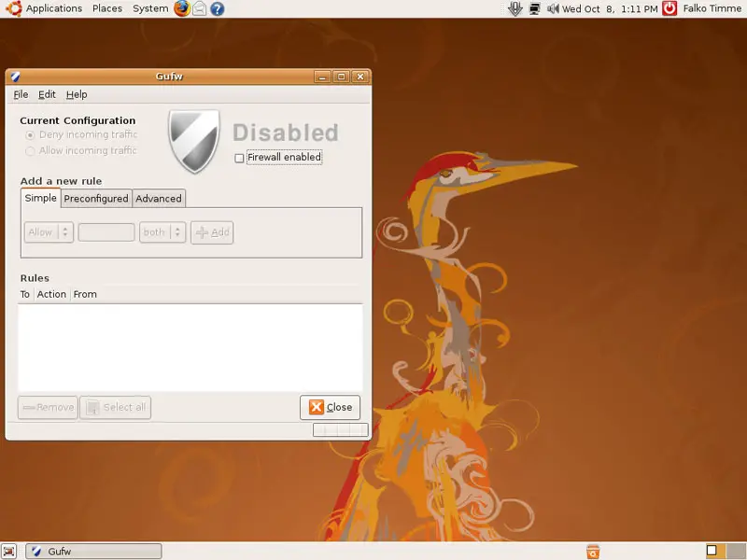The width and height of the screenshot is (747, 560).
Task: Switch to the Advanced tab
Action: point(159,199)
